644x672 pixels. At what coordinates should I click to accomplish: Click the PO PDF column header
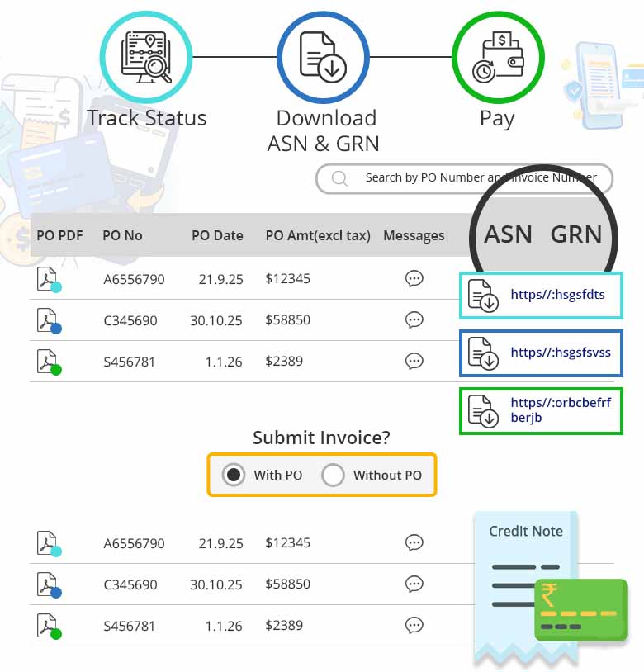tap(59, 235)
